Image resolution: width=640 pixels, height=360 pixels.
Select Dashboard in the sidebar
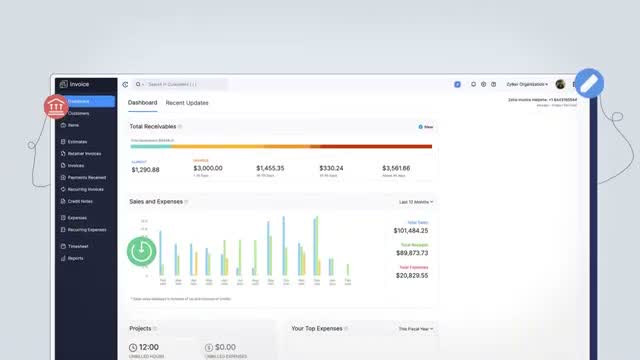pyautogui.click(x=86, y=101)
